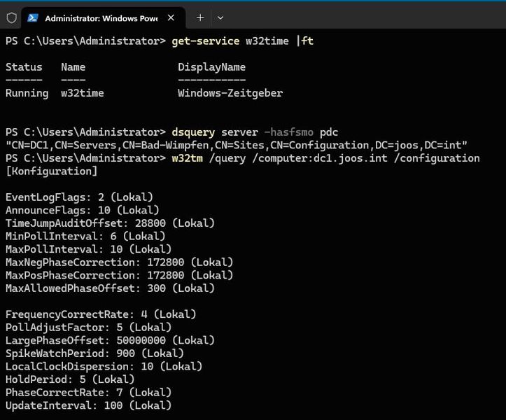Click the CN=DC1 distinguished name output line
This screenshot has width=506, height=420.
pyautogui.click(x=237, y=146)
